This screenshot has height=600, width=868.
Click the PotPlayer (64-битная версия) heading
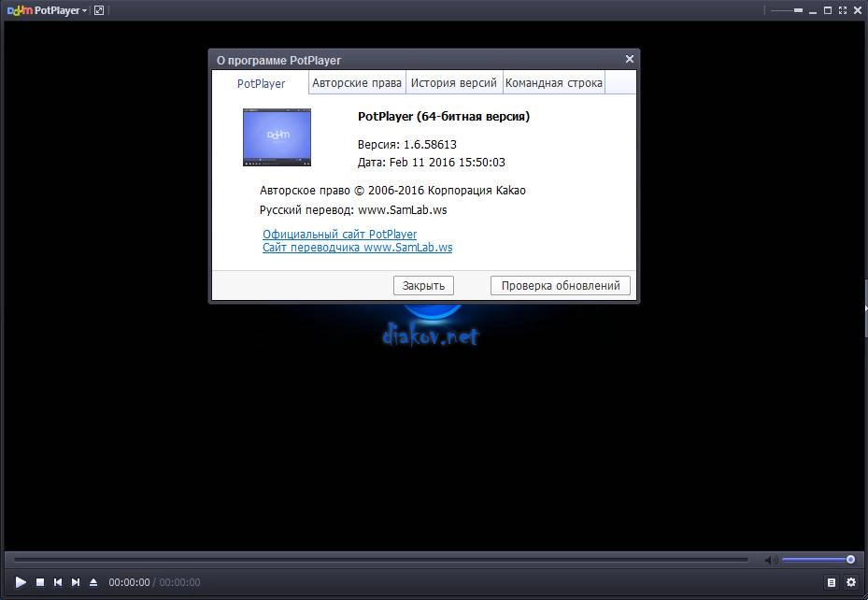(444, 116)
